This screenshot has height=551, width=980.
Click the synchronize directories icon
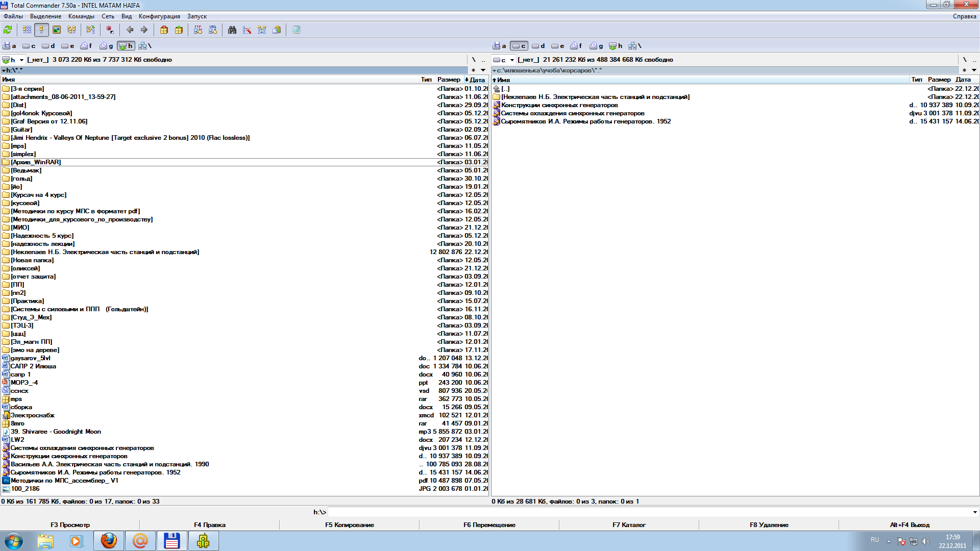(x=262, y=30)
